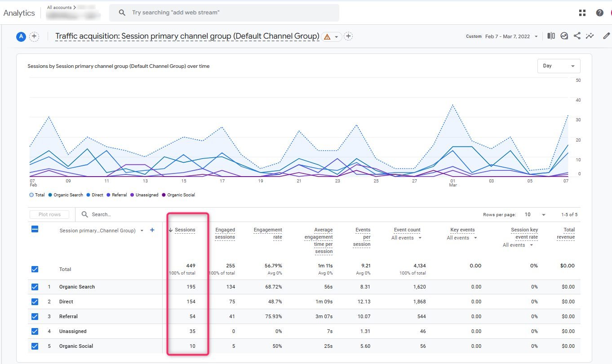
Task: Customize report with the pencil icon
Action: 607,36
